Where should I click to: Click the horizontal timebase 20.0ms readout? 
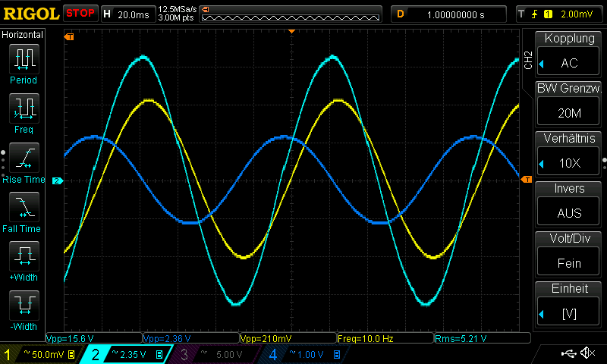pos(128,14)
